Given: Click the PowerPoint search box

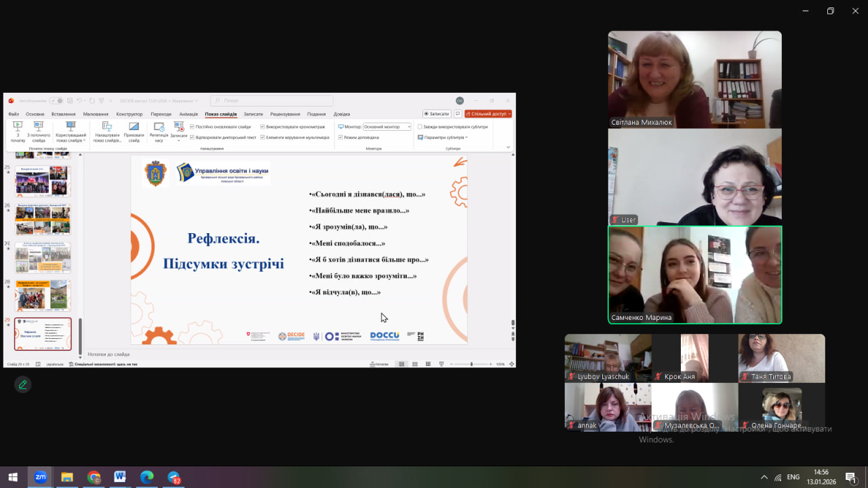Looking at the screenshot, I should coord(271,100).
